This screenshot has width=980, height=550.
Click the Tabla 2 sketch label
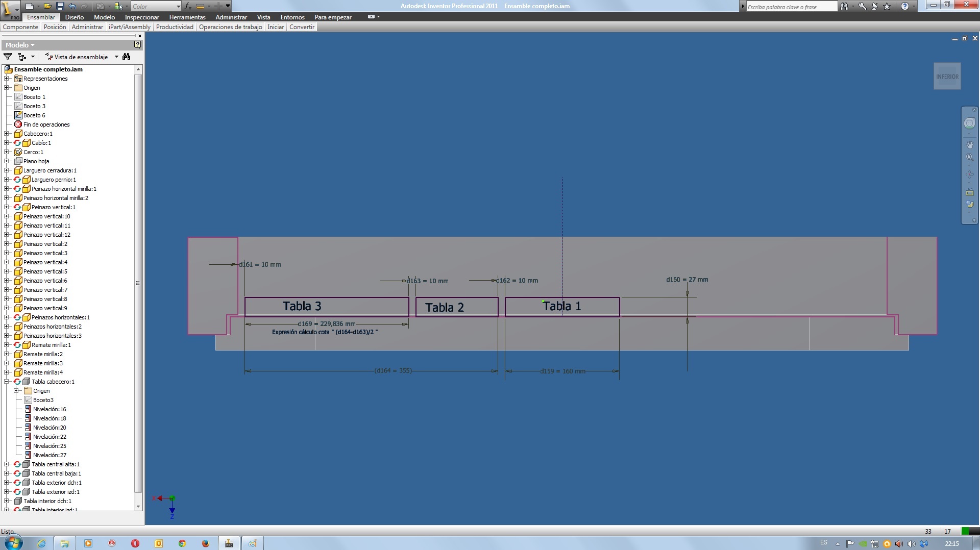(x=445, y=307)
